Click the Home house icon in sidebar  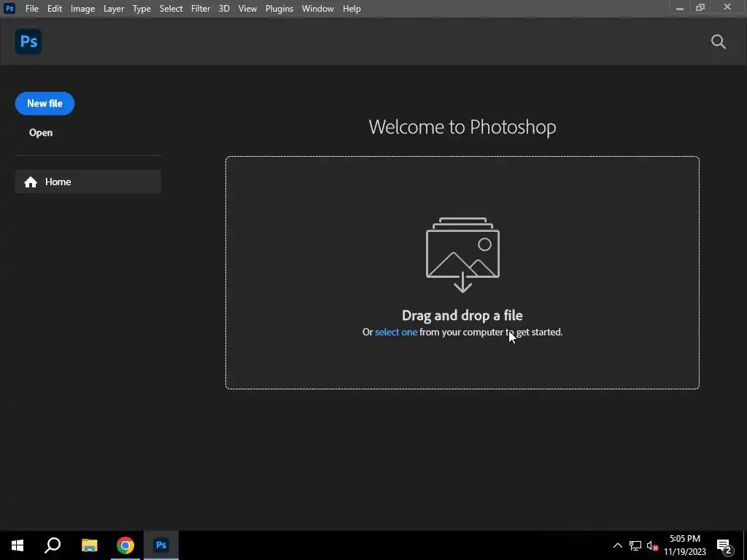[x=31, y=182]
